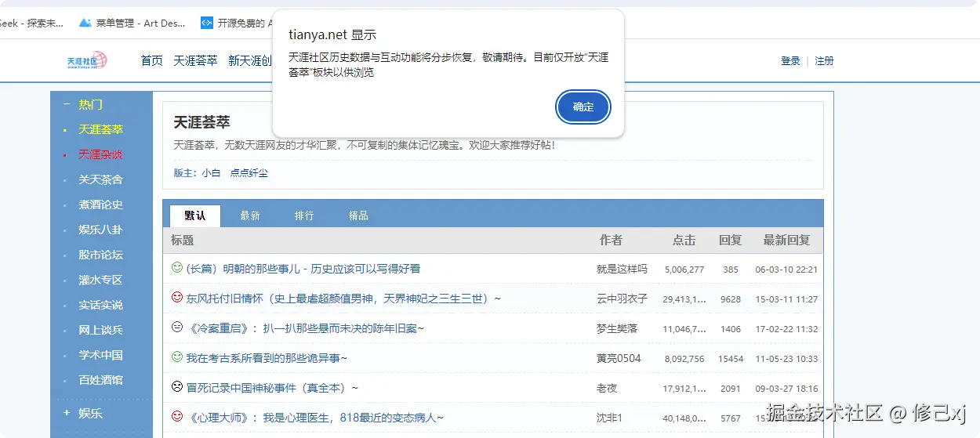Switch to the 最新 tab
This screenshot has width=980, height=438.
250,215
